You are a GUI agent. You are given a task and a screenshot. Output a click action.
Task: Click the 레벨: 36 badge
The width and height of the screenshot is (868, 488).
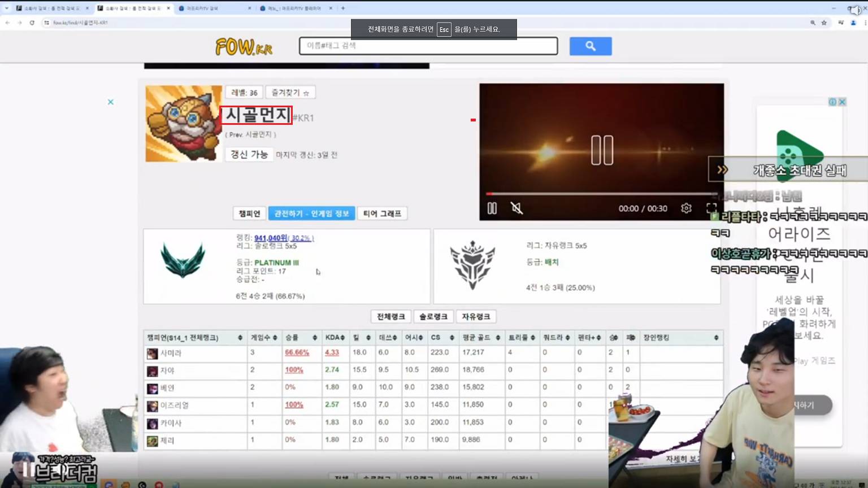tap(244, 93)
